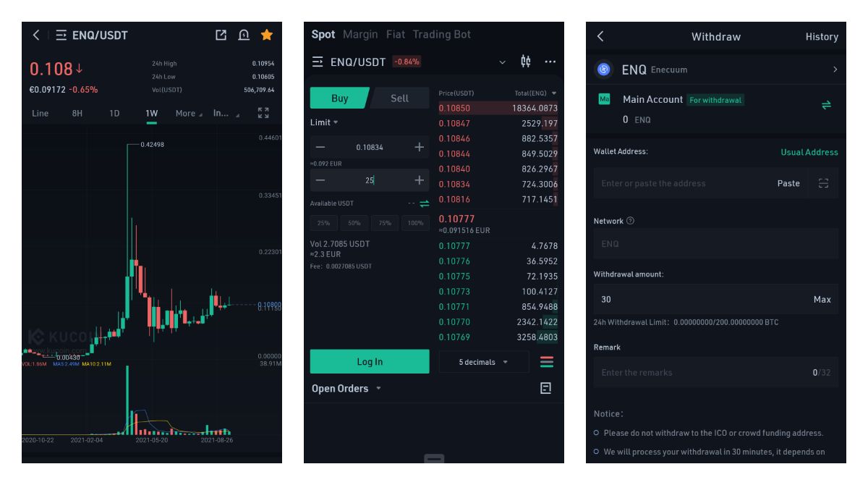Select bid price 0.10769 in order book
This screenshot has height=485, width=868.
(x=454, y=337)
